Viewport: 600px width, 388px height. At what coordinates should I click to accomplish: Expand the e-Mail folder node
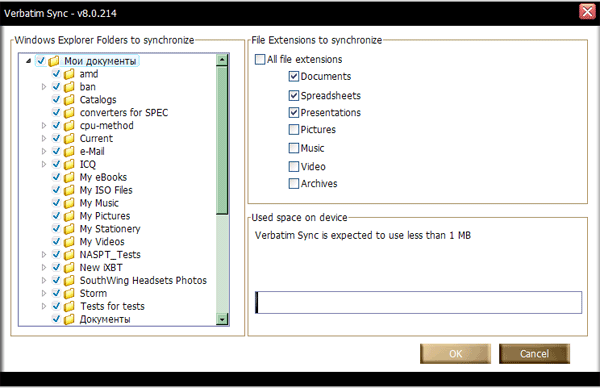pyautogui.click(x=44, y=152)
